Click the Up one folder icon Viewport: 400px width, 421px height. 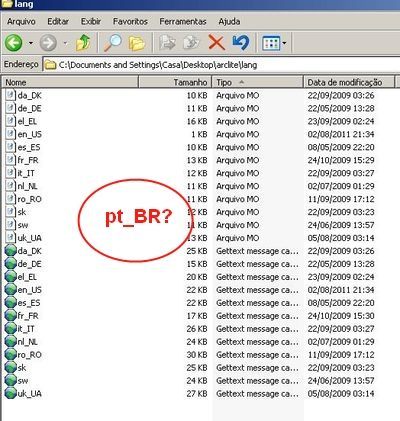(x=83, y=43)
